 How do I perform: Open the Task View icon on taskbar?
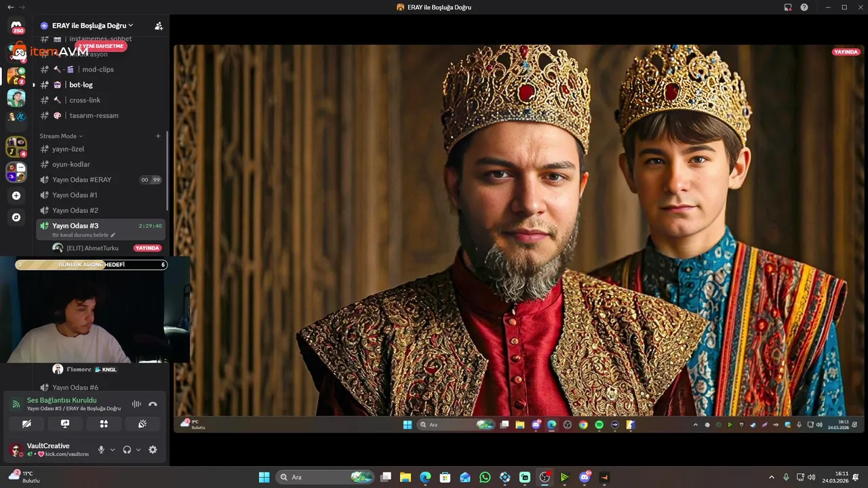(386, 477)
